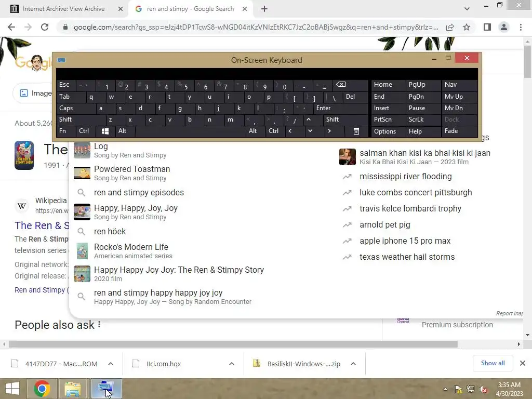This screenshot has width=532, height=399.
Task: Open the salman khan trending search thumbnail
Action: [348, 157]
